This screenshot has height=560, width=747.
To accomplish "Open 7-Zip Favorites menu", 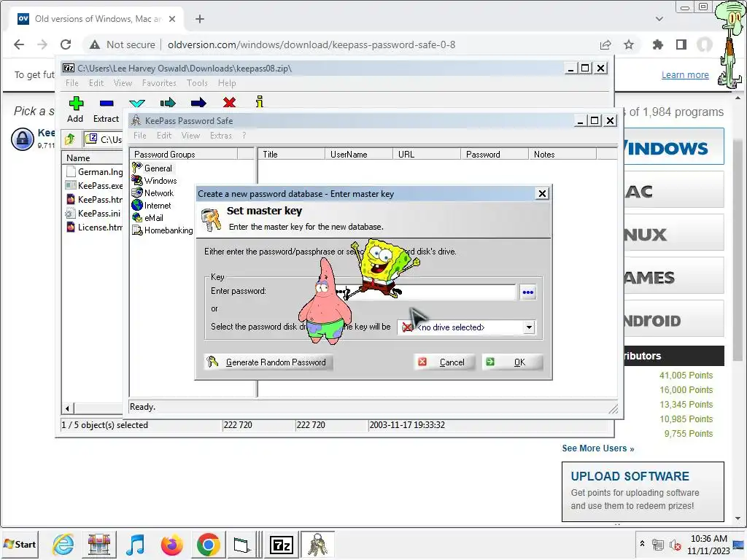I will click(159, 83).
